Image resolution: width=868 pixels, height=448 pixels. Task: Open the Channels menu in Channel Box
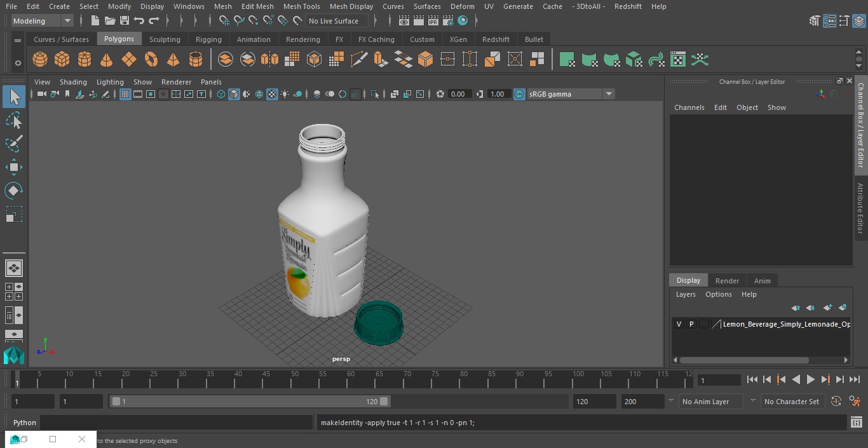tap(689, 107)
